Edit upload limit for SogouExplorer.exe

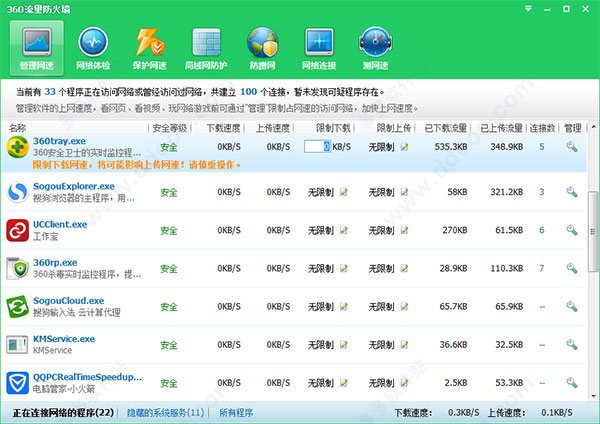(404, 192)
